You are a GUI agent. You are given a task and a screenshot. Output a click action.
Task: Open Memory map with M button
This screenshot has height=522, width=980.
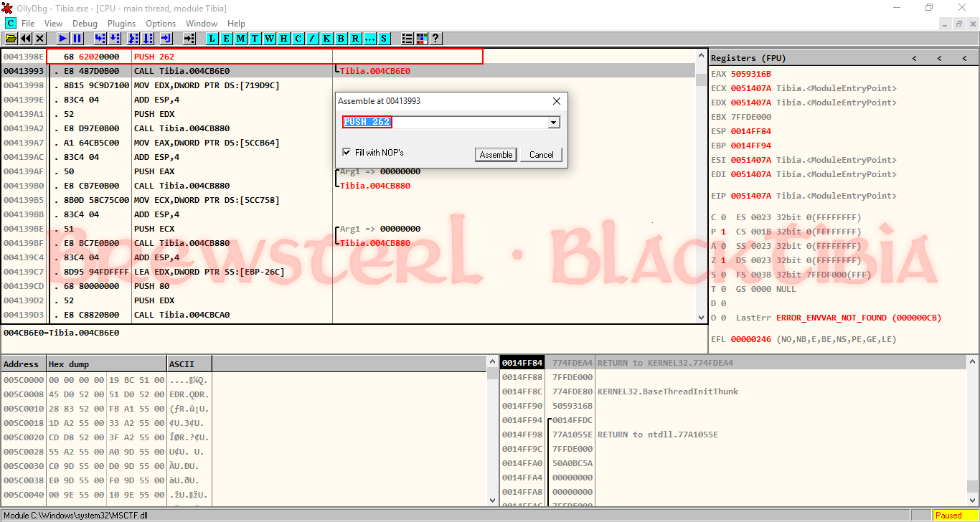[x=241, y=39]
